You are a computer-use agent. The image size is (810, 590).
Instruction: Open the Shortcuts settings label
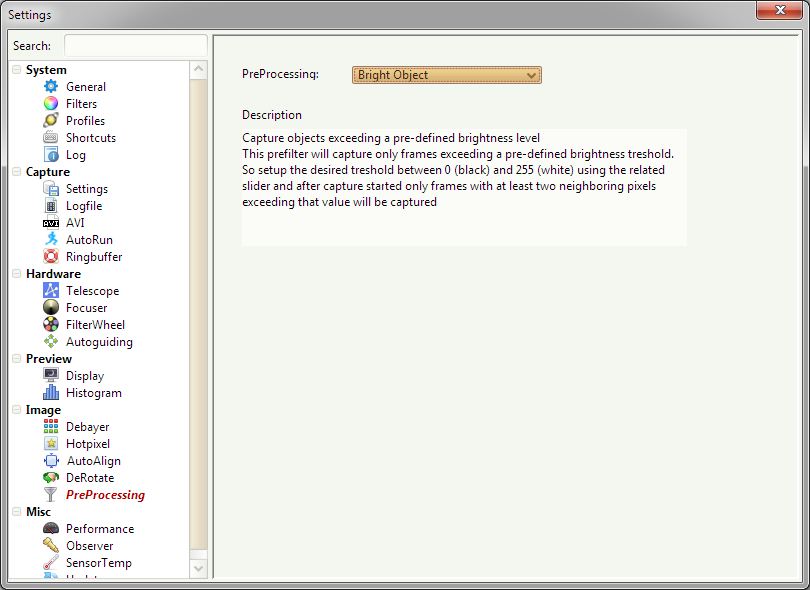[x=91, y=138]
